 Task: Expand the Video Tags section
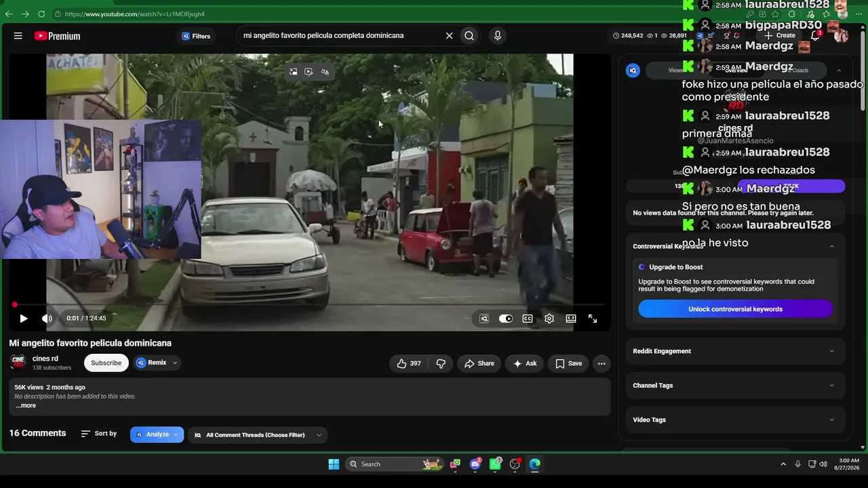(x=736, y=420)
